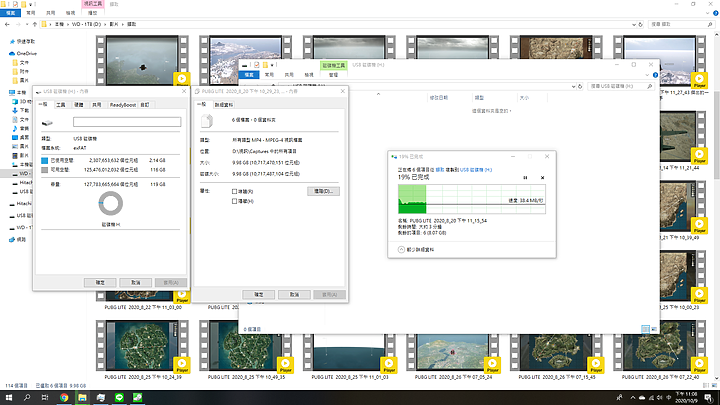
Task: Open quick access toolbar dropdown in USB window
Action: pyautogui.click(x=272, y=65)
